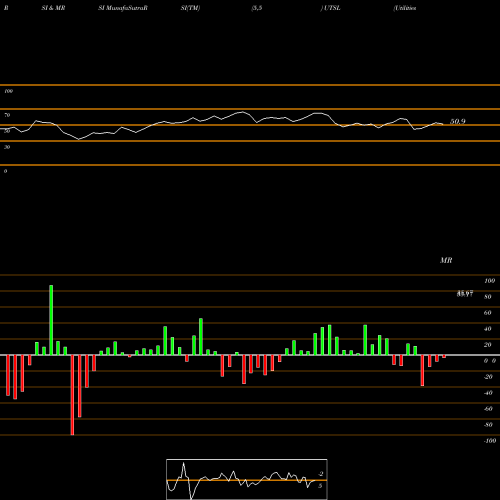Image resolution: width=500 pixels, height=500 pixels.
Task: Select the tallest green bar in MR histogram
Action: (51, 320)
